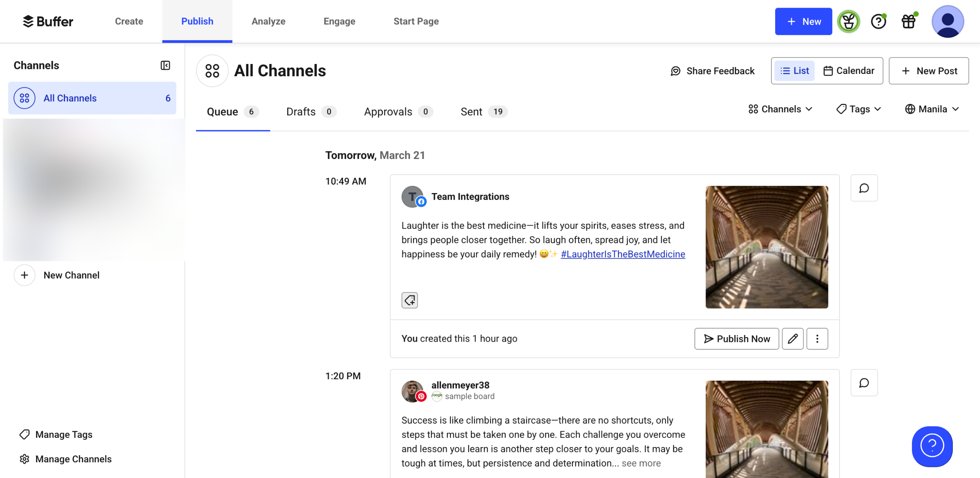Viewport: 980px width, 478px height.
Task: Open the Manila timezone dropdown
Action: coord(932,109)
